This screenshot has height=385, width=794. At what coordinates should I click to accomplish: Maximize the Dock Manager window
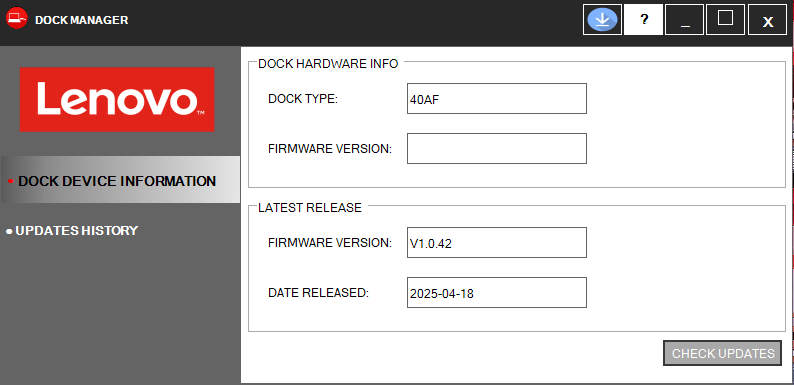[726, 20]
